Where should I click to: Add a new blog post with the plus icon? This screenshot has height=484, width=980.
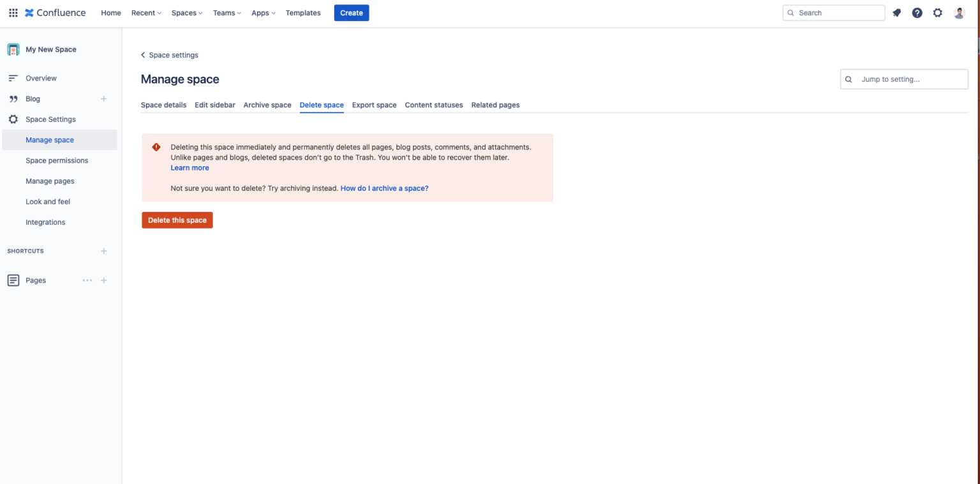pos(103,98)
